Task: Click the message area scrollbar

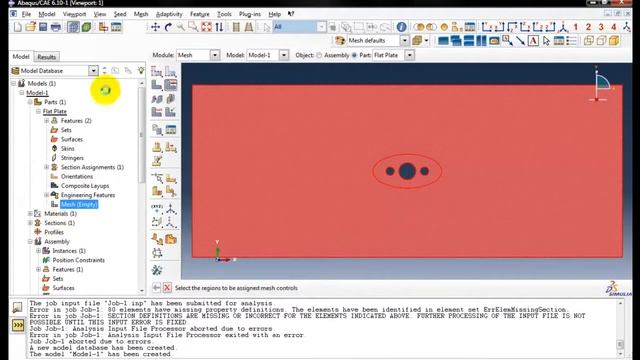Action: pos(620,344)
